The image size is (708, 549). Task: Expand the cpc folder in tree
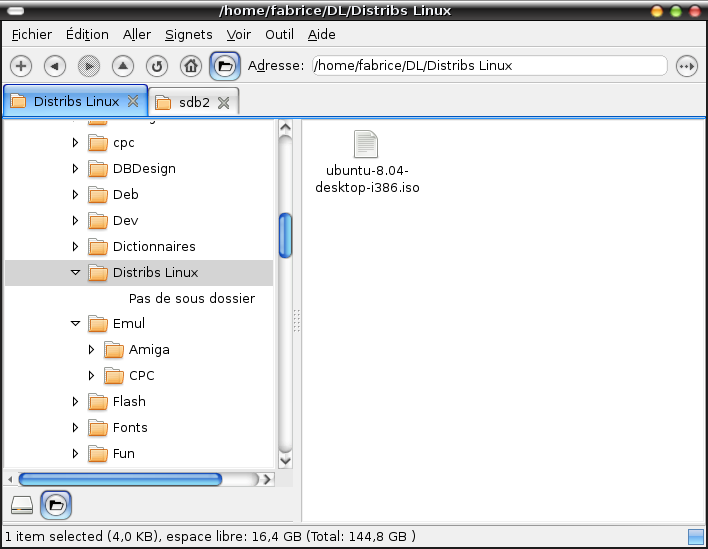point(75,143)
